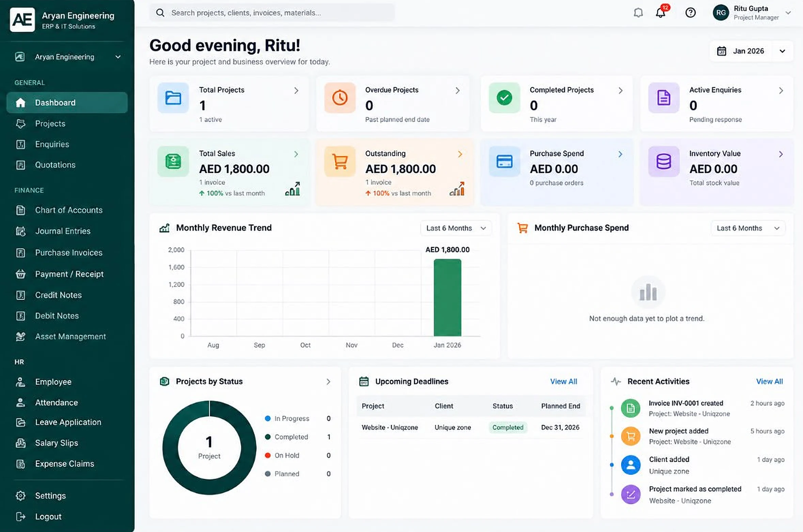Viewport: 803px width, 532px height.
Task: Open Journal Entries in the sidebar
Action: [67, 231]
